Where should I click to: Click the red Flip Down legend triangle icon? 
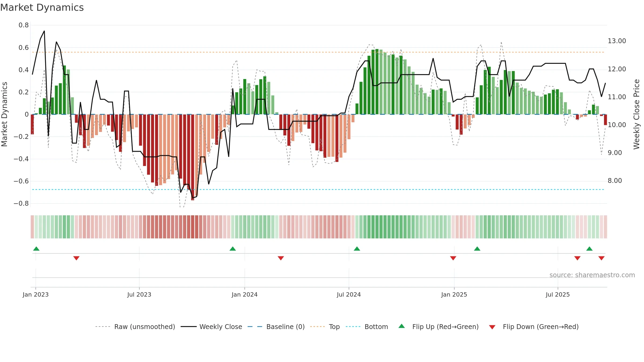coord(492,327)
